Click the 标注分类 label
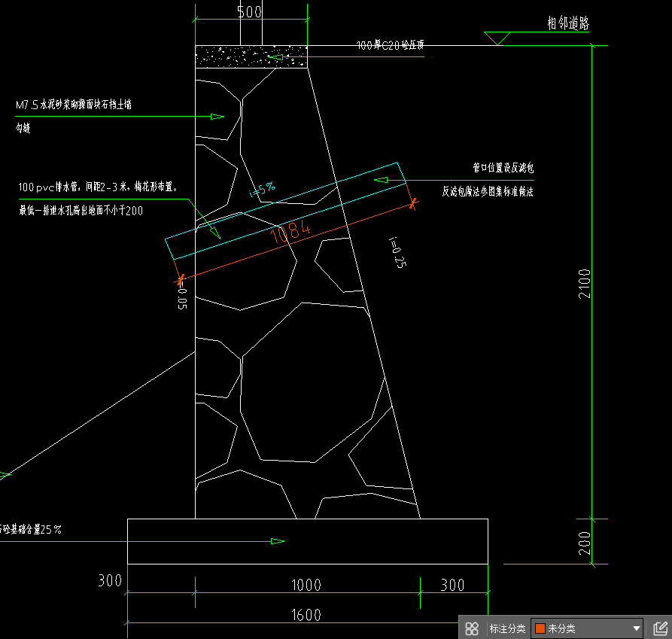The height and width of the screenshot is (639, 672). [x=507, y=628]
